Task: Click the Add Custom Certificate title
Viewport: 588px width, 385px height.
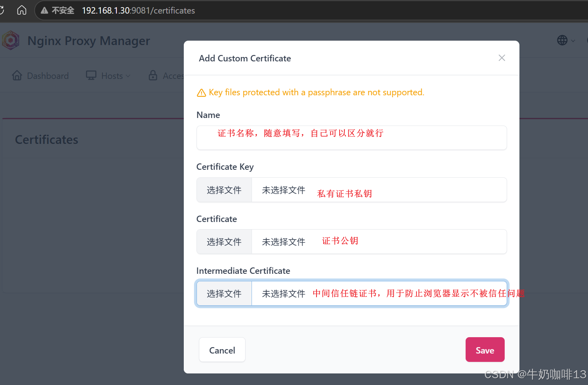Action: coord(245,58)
